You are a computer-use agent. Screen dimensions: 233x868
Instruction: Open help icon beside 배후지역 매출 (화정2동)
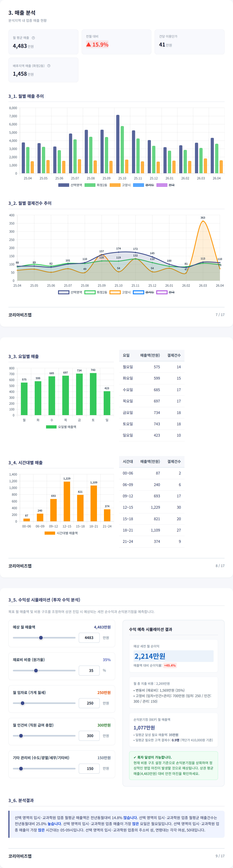pyautogui.click(x=49, y=66)
